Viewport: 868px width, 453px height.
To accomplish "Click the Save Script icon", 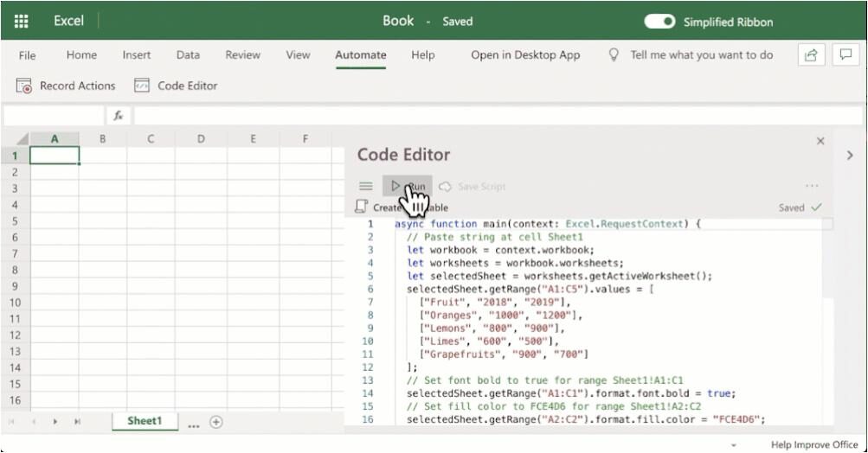I will click(x=446, y=186).
